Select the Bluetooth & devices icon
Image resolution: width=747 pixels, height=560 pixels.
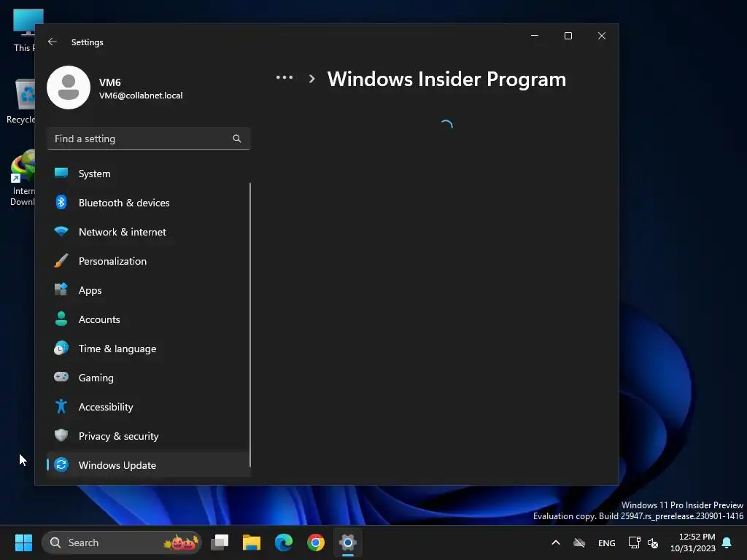pyautogui.click(x=61, y=203)
